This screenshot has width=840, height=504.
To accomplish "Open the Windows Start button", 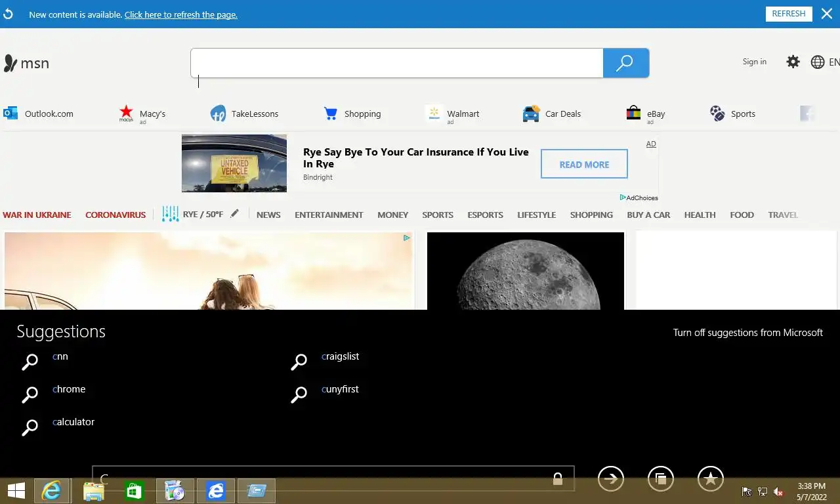I will pyautogui.click(x=16, y=491).
